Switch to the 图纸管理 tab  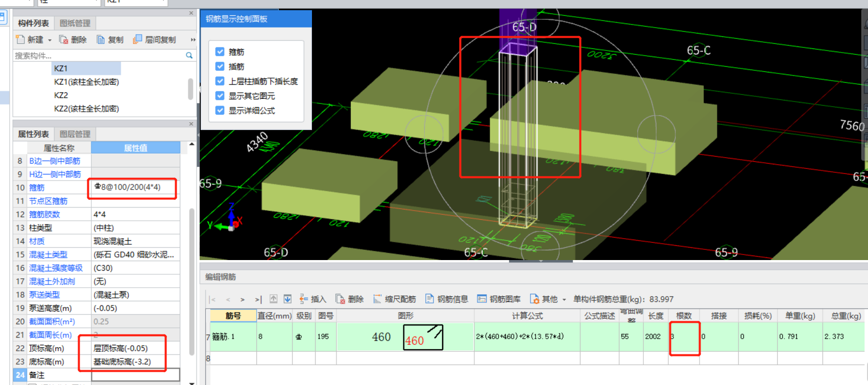click(75, 23)
